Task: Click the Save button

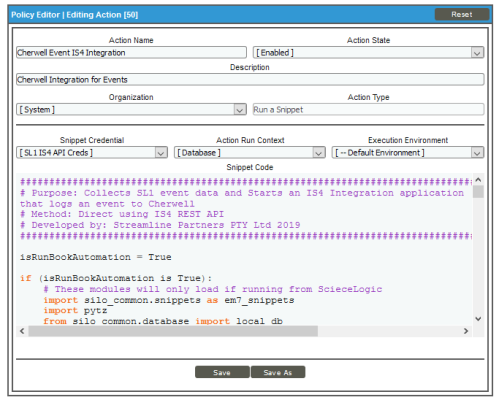Action: [222, 372]
